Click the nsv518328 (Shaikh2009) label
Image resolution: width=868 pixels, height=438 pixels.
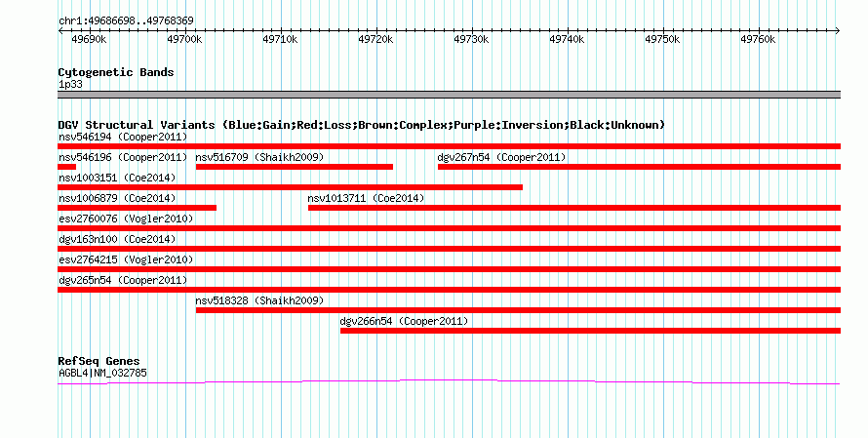point(259,300)
